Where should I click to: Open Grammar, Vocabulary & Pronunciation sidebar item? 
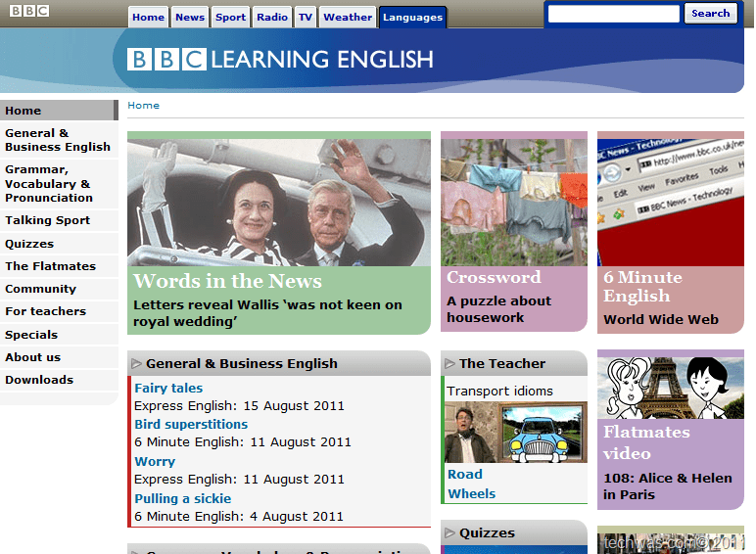point(59,184)
